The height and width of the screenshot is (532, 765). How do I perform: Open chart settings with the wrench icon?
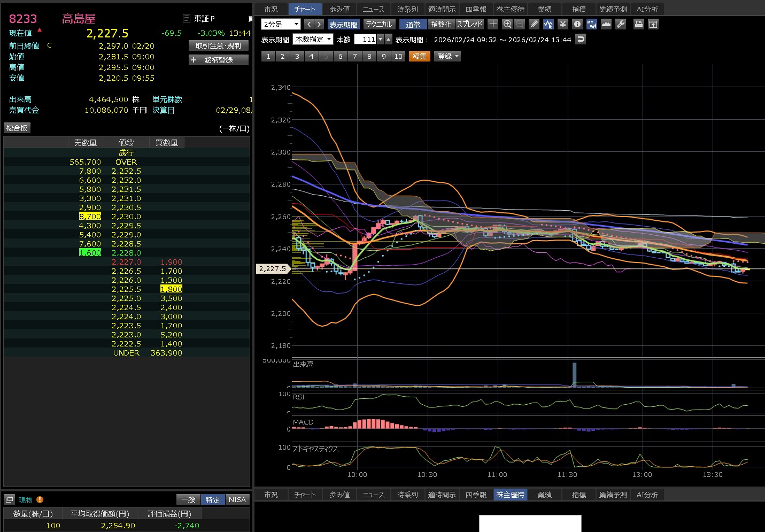click(621, 24)
